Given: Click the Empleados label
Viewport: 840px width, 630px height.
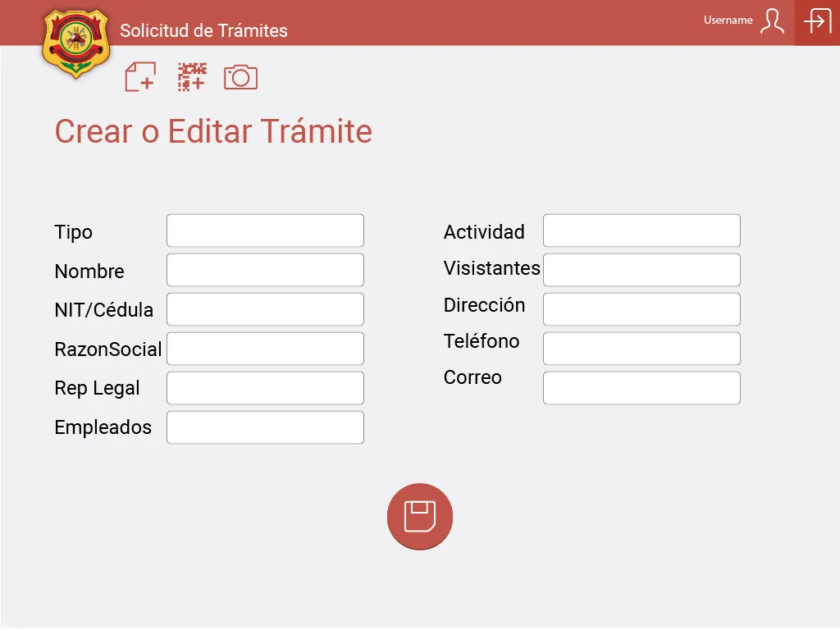Looking at the screenshot, I should coord(103,428).
